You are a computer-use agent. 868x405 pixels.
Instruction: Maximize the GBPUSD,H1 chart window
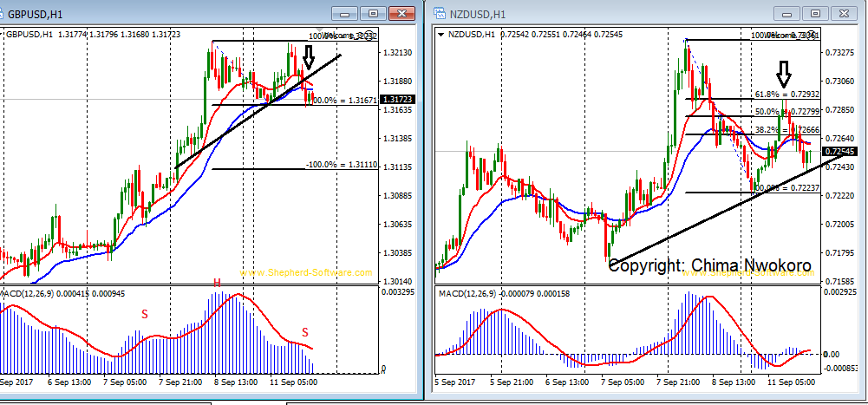click(x=374, y=14)
